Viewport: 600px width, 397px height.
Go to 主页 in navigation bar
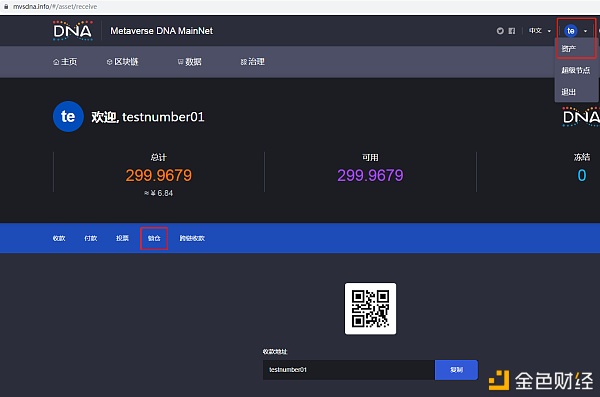[65, 62]
